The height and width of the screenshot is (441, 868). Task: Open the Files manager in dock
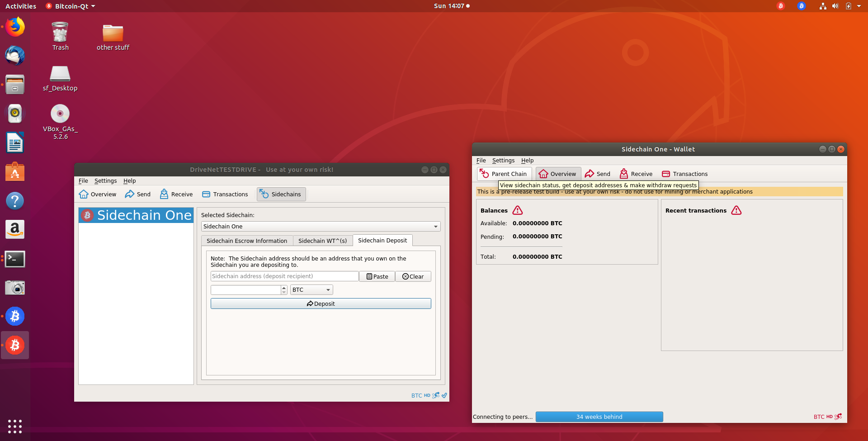click(x=15, y=85)
